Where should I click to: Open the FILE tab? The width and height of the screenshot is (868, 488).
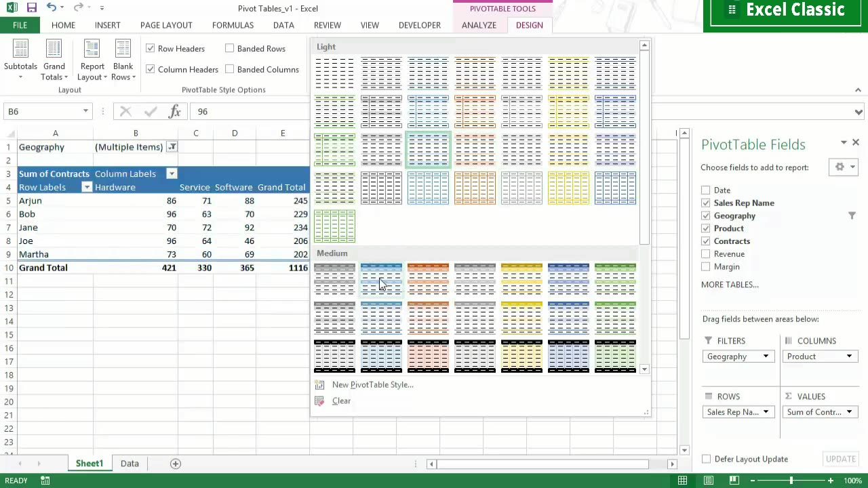click(20, 25)
